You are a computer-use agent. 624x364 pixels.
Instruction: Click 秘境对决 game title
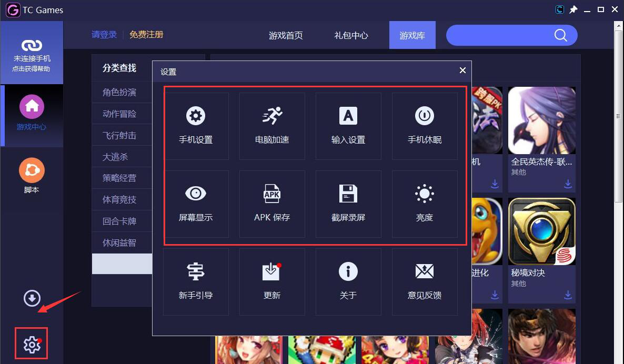tap(528, 273)
